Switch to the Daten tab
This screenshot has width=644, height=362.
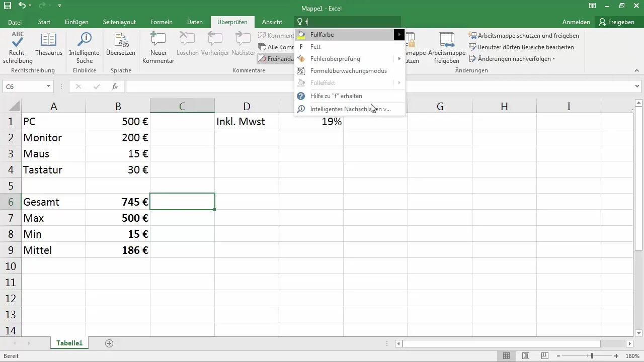[x=195, y=22]
